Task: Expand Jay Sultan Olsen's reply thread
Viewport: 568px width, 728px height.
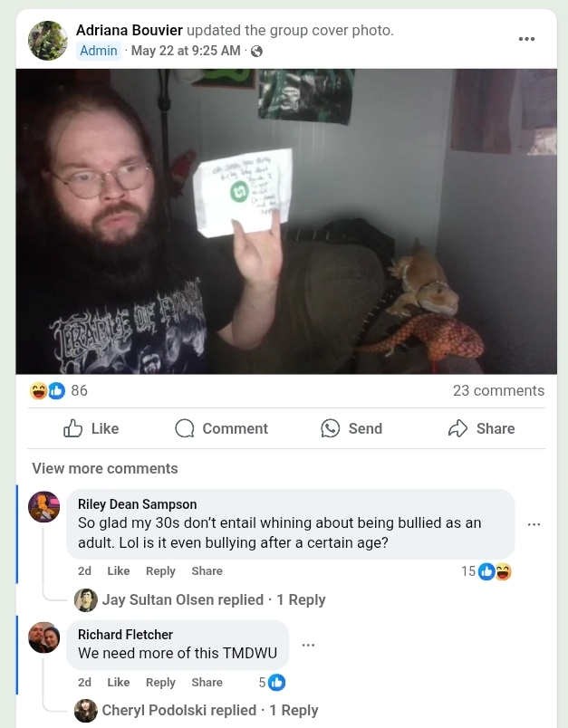Action: 214,599
